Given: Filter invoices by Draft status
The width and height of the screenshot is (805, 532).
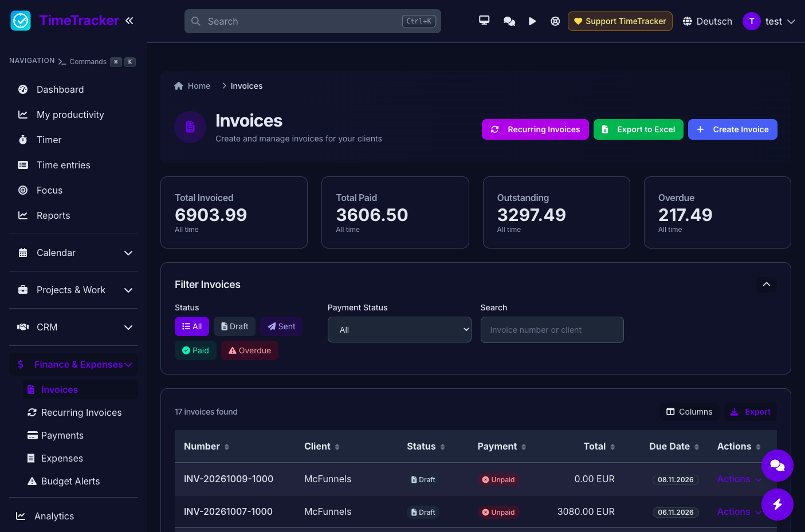Looking at the screenshot, I should [x=234, y=326].
